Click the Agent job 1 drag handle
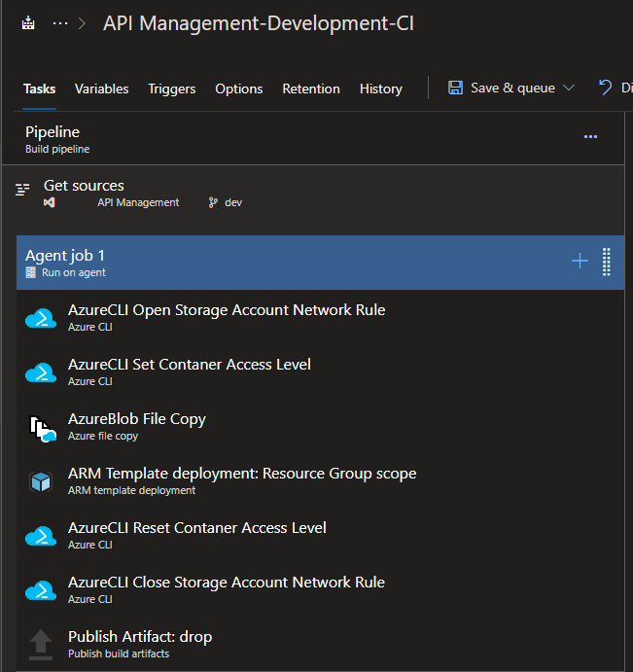 [607, 262]
